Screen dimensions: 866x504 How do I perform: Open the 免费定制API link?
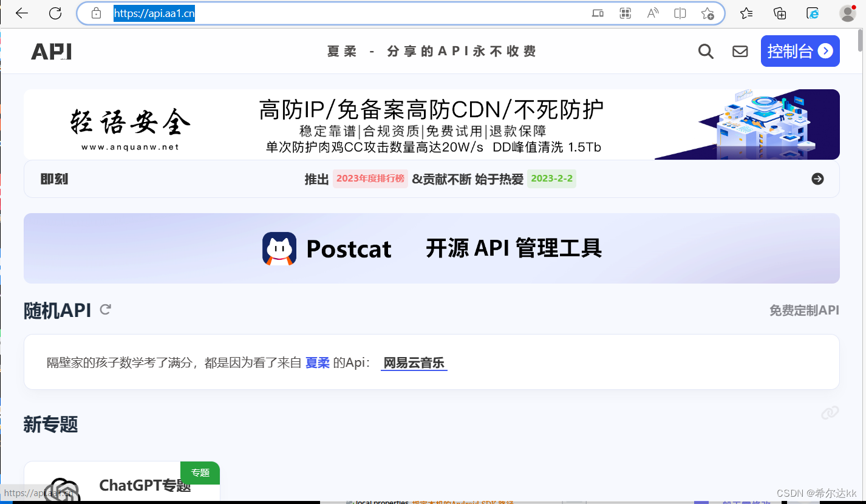[804, 310]
